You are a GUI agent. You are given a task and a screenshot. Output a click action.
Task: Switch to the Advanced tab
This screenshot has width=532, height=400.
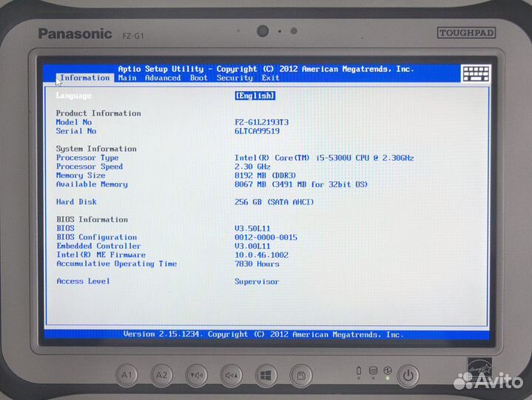tap(163, 78)
